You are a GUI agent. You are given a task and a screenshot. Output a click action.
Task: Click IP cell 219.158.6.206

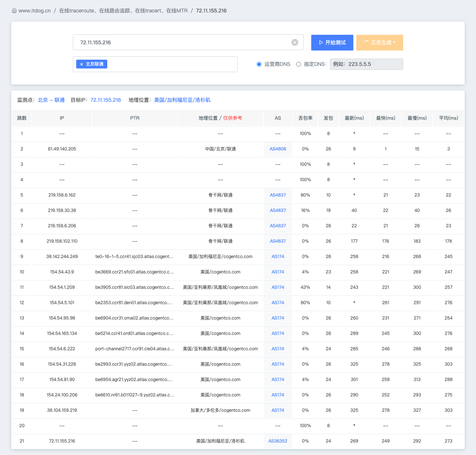tap(62, 226)
